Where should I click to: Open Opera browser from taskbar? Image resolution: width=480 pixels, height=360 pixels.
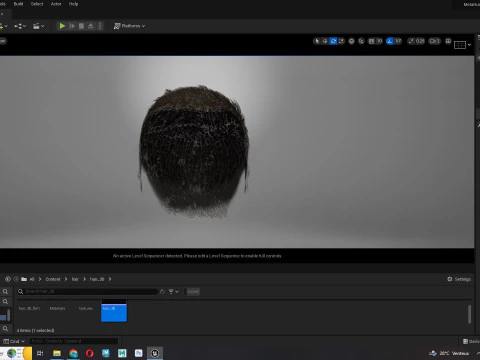pyautogui.click(x=90, y=353)
